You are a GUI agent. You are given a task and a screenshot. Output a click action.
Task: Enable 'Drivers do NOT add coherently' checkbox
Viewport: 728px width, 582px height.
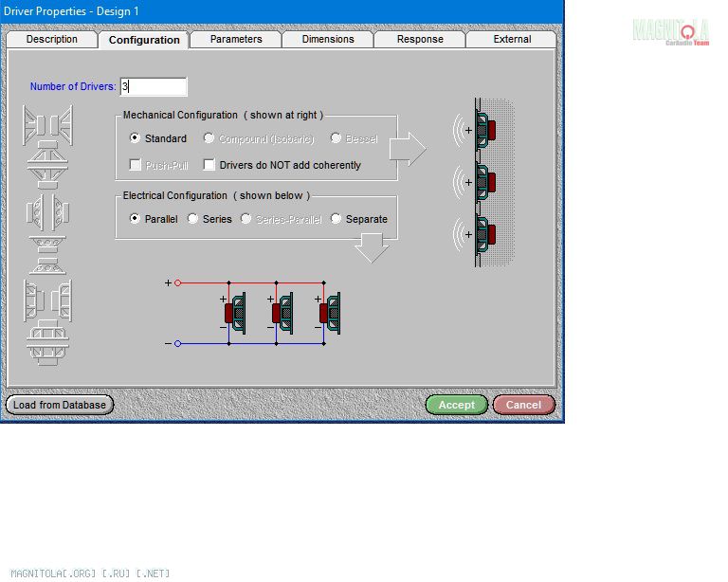coord(210,165)
